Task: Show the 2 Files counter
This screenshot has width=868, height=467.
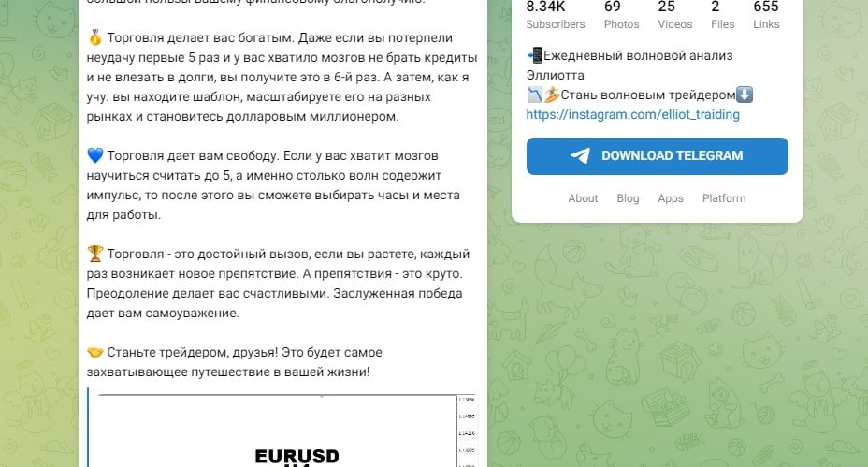Action: point(722,16)
